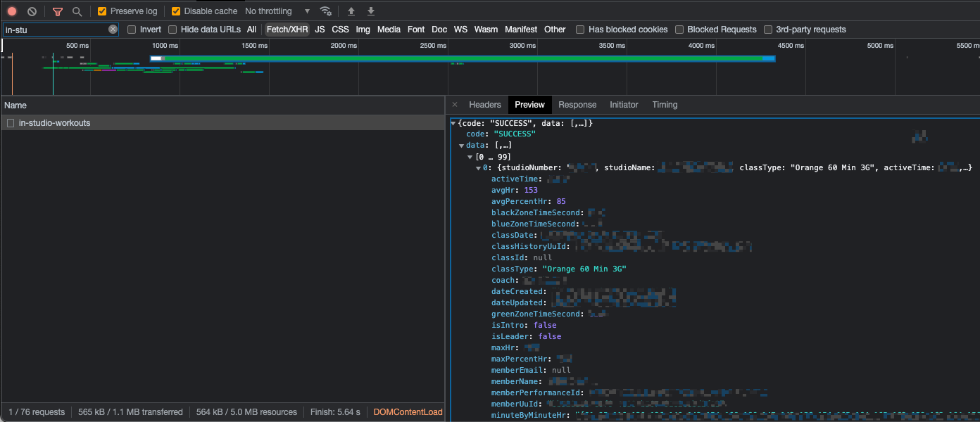Show the Initiator tab
980x422 pixels.
624,105
